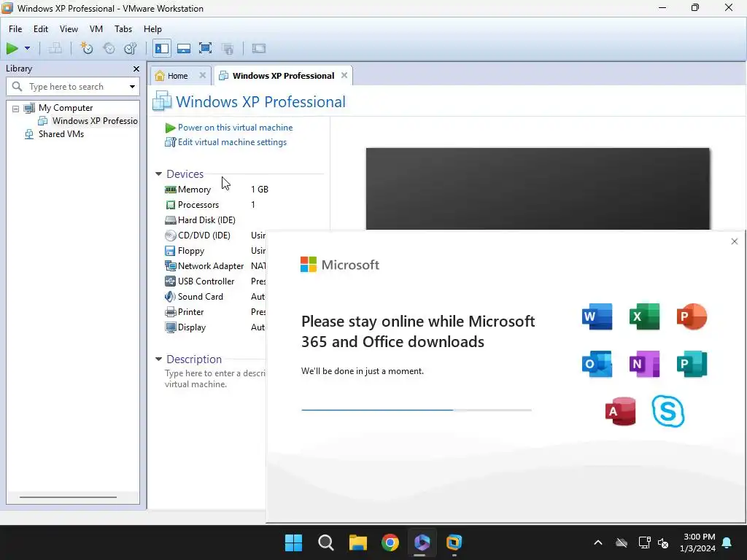Click Edit virtual machine settings
This screenshot has height=560, width=747.
(x=232, y=142)
